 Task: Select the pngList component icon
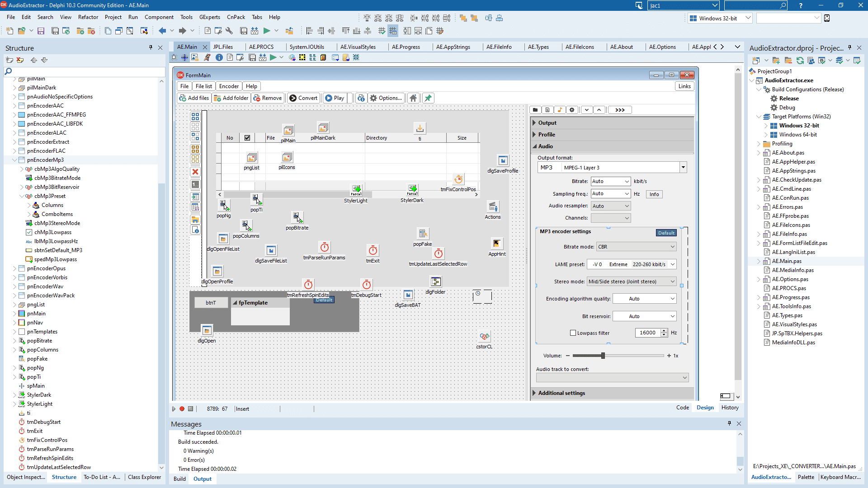click(252, 157)
